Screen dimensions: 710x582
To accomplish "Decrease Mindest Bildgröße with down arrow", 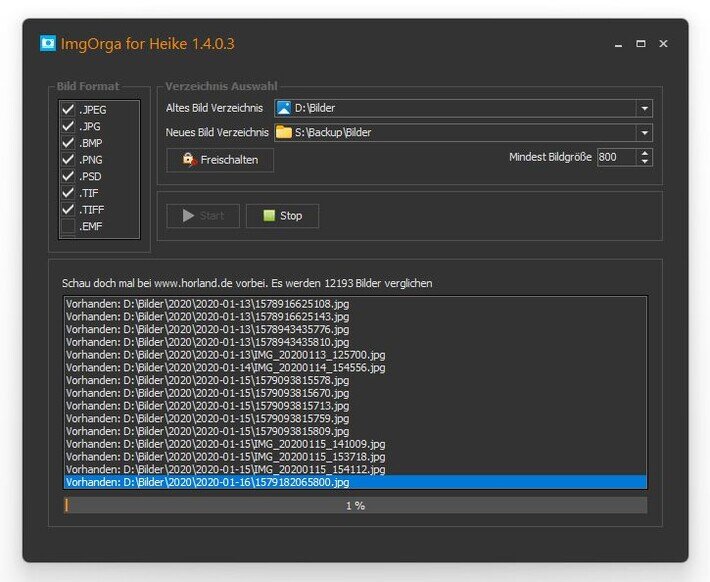I will click(x=645, y=161).
